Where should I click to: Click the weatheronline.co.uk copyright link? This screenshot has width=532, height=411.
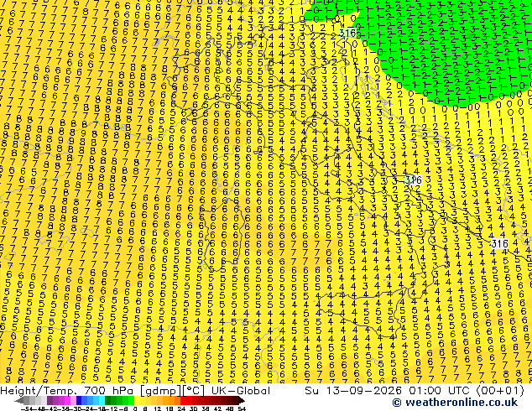tap(455, 403)
